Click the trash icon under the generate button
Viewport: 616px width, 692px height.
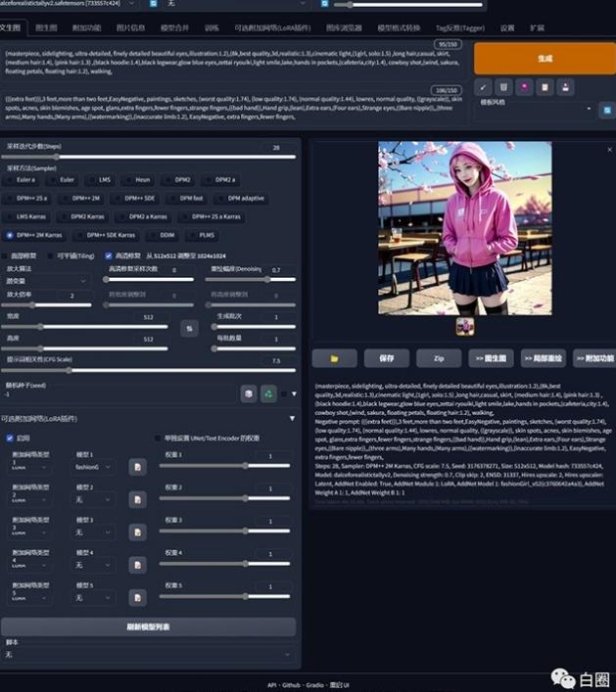[x=503, y=87]
